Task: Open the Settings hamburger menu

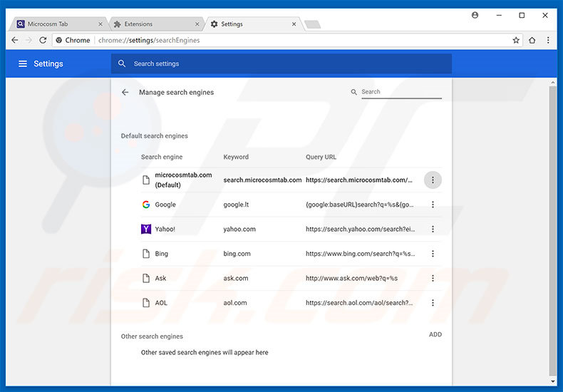Action: pyautogui.click(x=23, y=63)
